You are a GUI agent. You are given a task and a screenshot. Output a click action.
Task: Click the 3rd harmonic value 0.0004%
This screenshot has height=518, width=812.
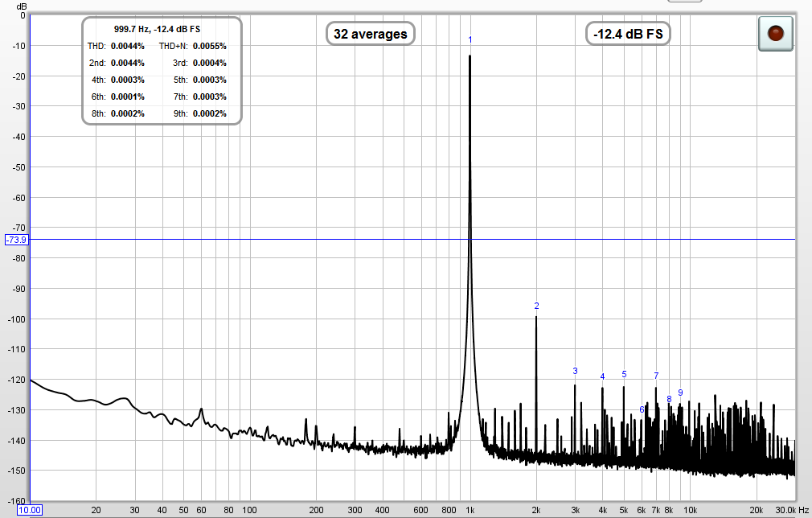pos(210,63)
